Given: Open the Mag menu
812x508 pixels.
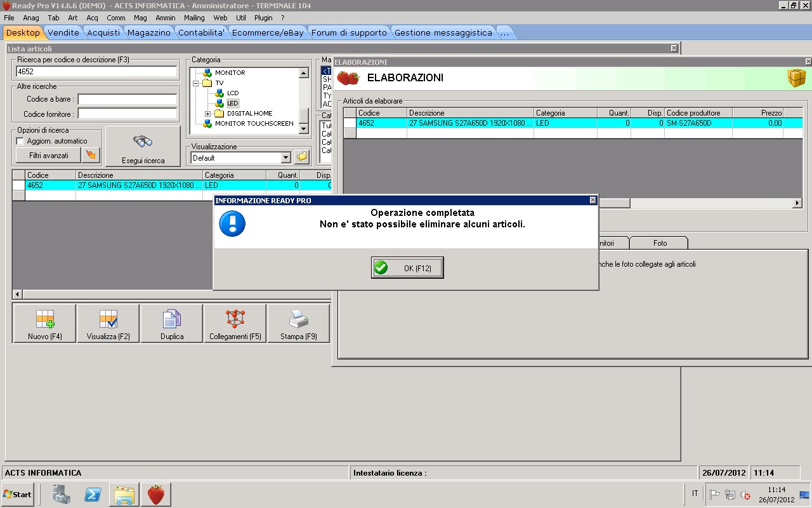Looking at the screenshot, I should click(x=140, y=18).
